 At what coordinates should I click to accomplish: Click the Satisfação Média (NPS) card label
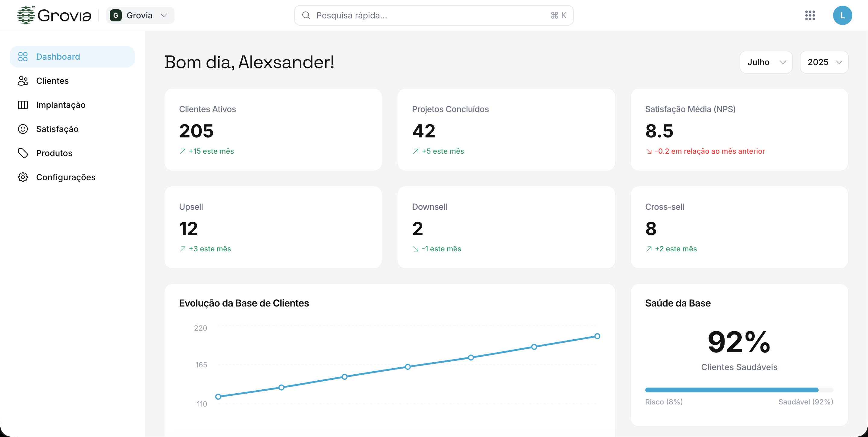click(690, 109)
